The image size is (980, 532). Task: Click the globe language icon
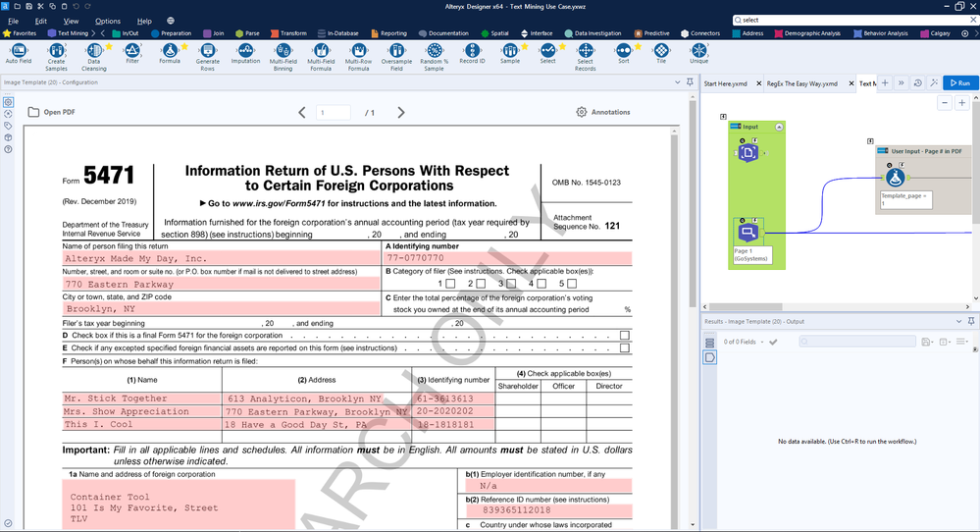(x=171, y=21)
